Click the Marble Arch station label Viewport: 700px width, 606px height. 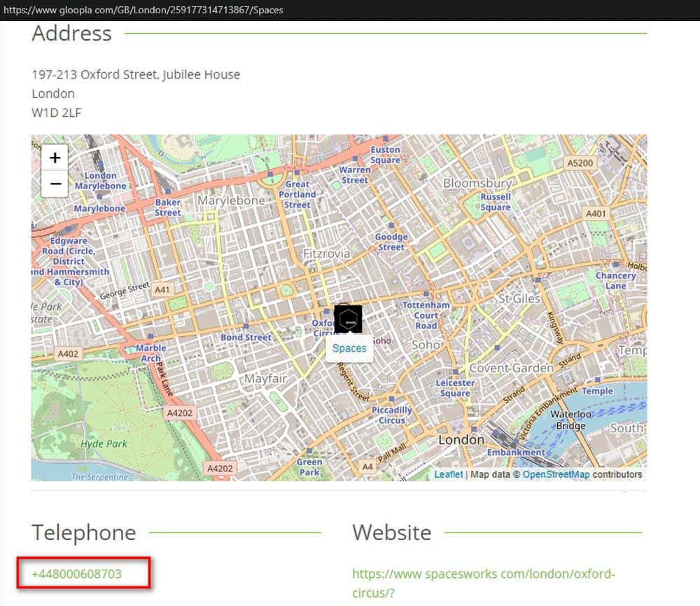coord(150,353)
